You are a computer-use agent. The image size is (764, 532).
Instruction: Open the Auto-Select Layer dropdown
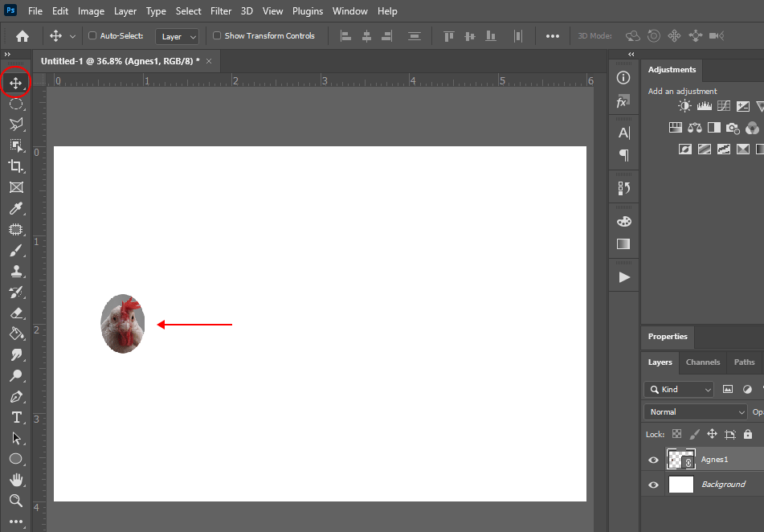(x=177, y=35)
